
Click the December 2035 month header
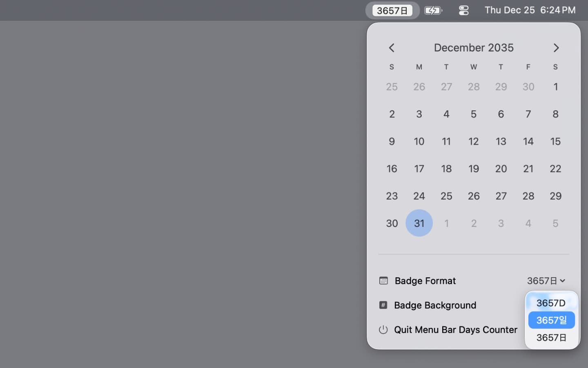pyautogui.click(x=474, y=47)
